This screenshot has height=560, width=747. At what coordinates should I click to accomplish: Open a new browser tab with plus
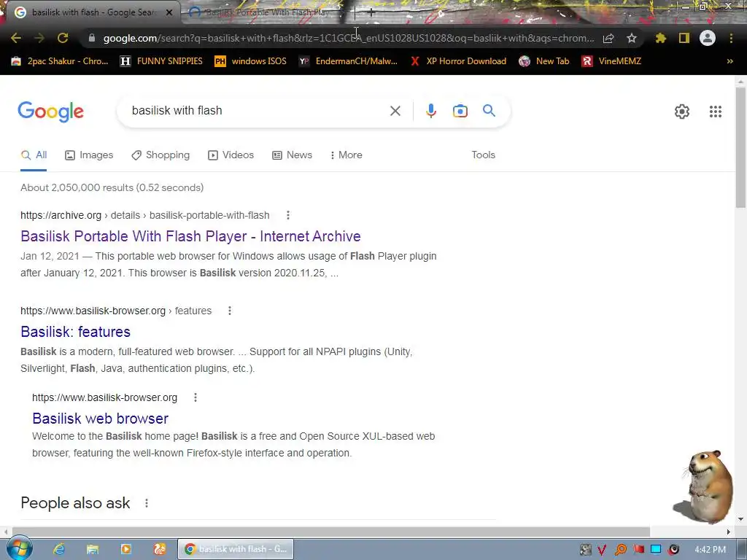[x=371, y=13]
